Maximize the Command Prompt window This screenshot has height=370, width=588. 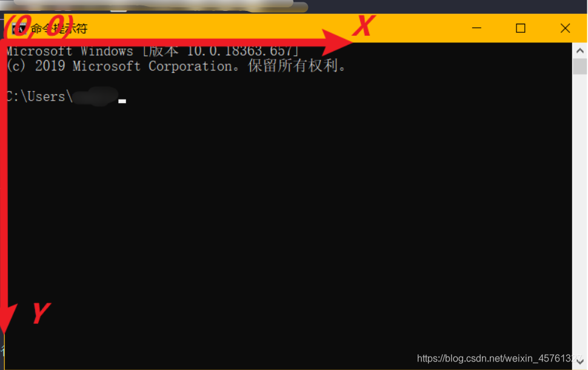(521, 28)
